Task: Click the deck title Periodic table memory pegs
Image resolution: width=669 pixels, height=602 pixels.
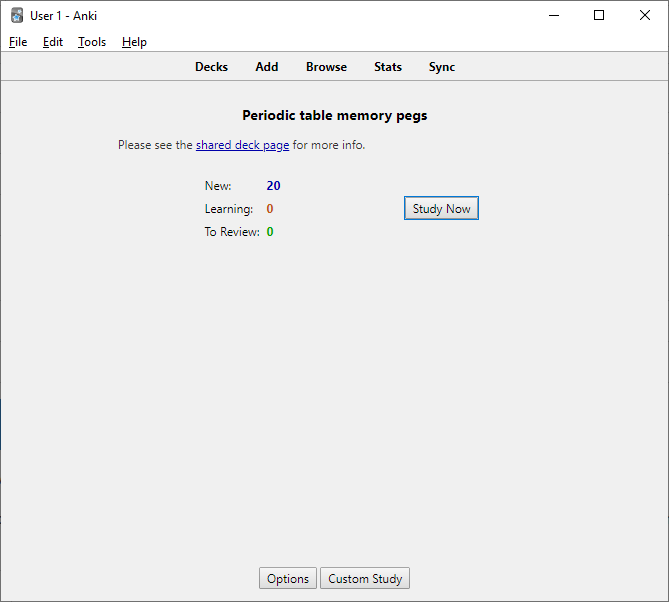Action: 334,115
